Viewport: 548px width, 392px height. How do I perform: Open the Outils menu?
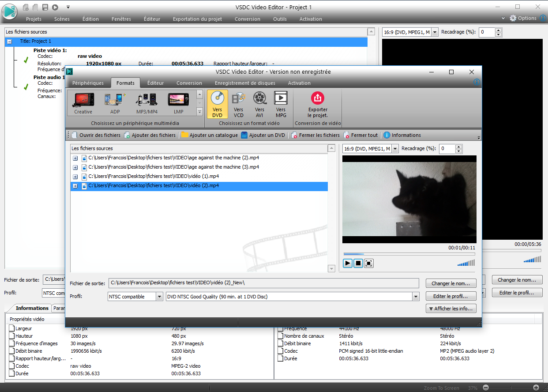pos(280,19)
